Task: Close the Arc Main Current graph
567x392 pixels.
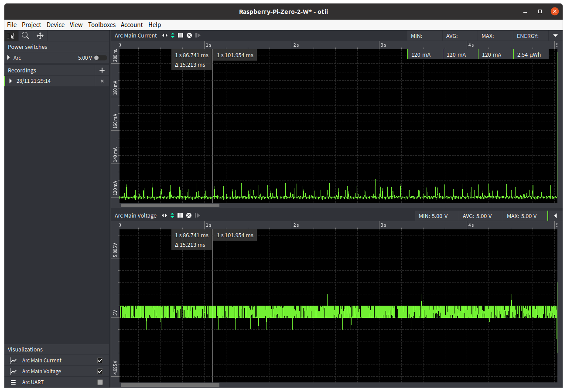Action: click(x=189, y=35)
